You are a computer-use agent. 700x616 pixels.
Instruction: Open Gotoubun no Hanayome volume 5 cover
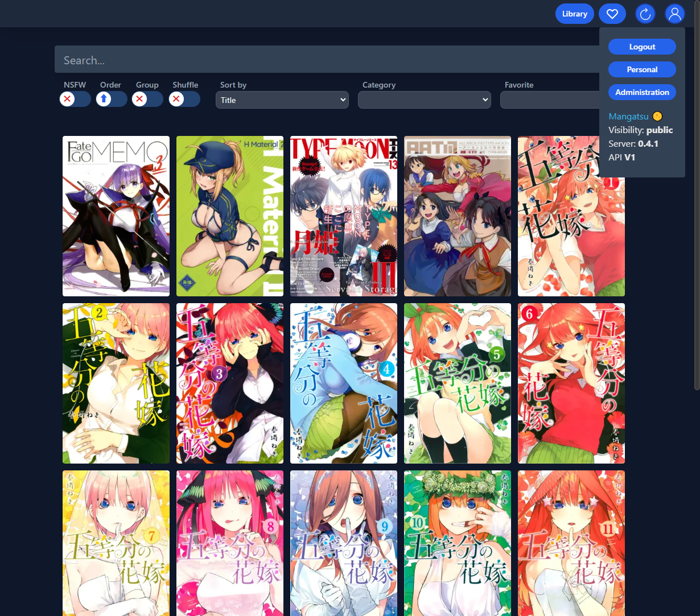click(458, 383)
